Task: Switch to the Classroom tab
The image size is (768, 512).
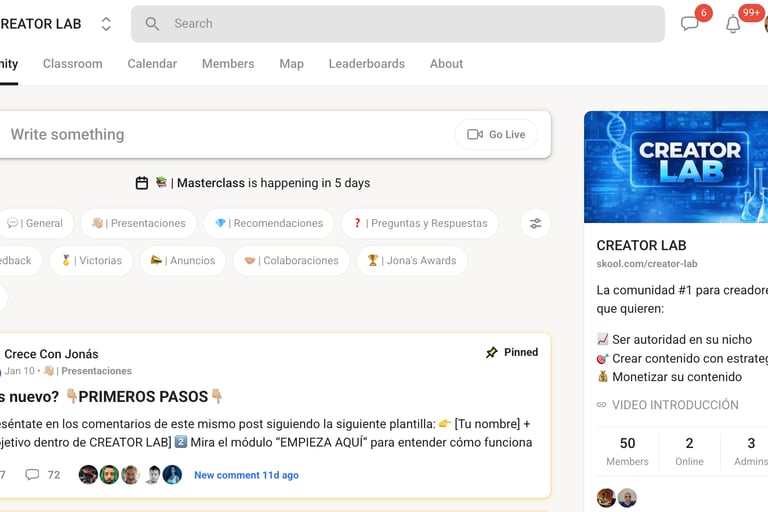Action: click(x=72, y=64)
